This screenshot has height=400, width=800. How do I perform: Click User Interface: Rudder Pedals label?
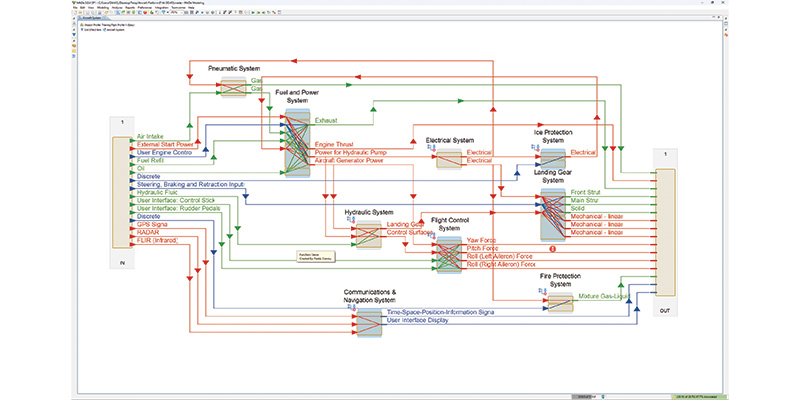179,208
